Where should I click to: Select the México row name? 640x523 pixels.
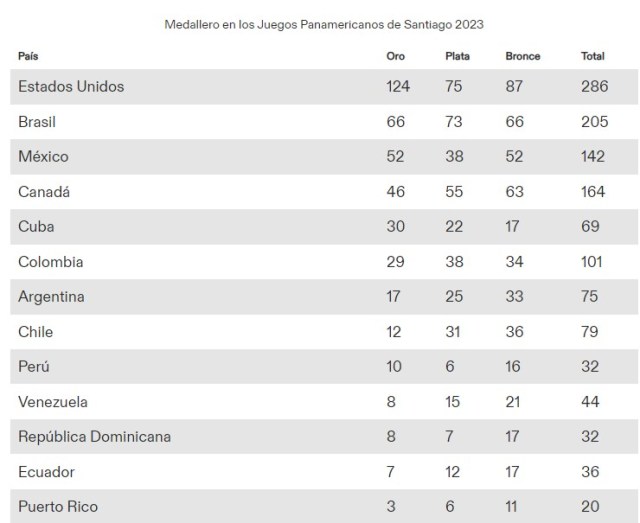(43, 157)
